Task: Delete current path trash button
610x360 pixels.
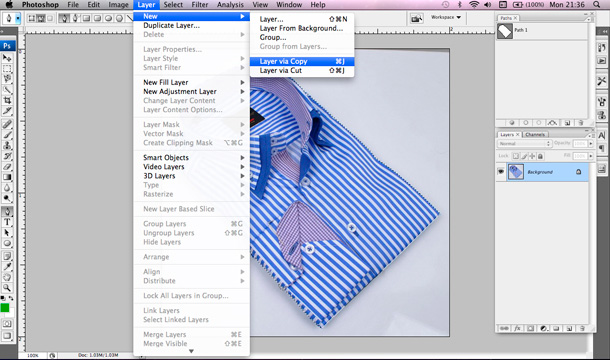Action: pos(581,123)
